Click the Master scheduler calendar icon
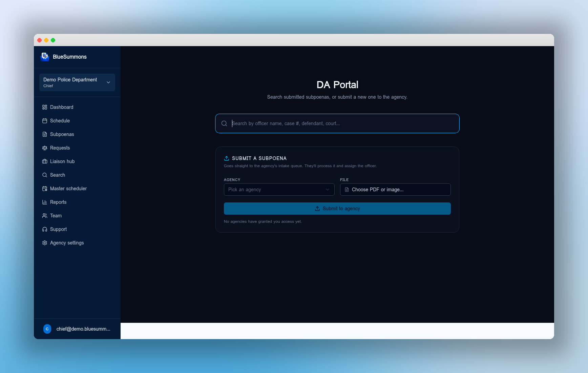 tap(45, 189)
